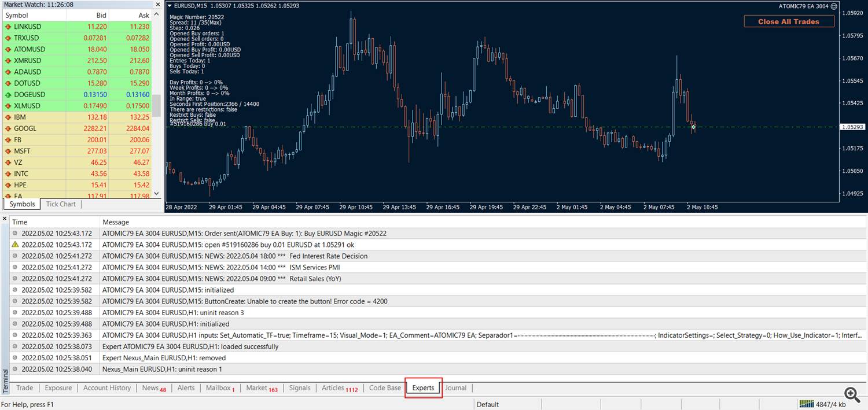This screenshot has width=868, height=410.
Task: Click the log icon on Retail Sales (YoY) row
Action: click(x=15, y=279)
